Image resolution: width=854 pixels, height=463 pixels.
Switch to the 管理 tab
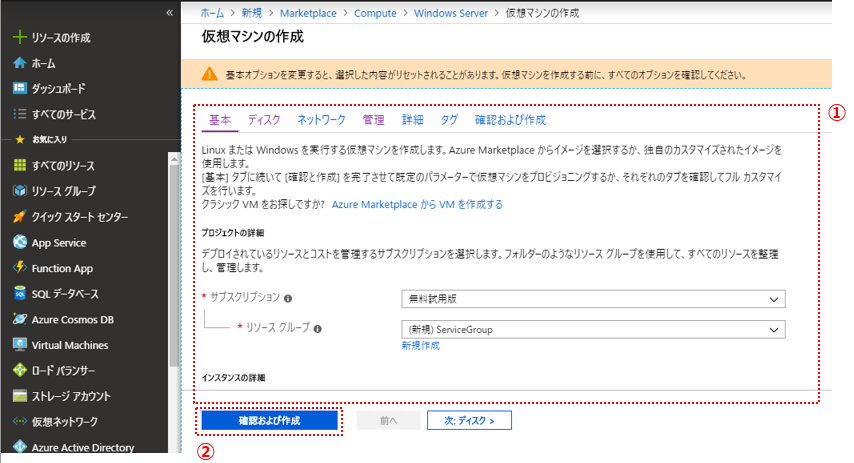pyautogui.click(x=374, y=120)
